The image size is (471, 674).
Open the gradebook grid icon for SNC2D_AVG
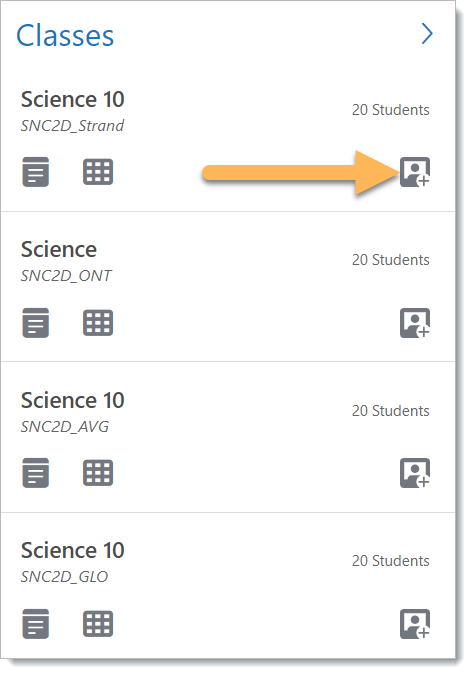tap(98, 473)
